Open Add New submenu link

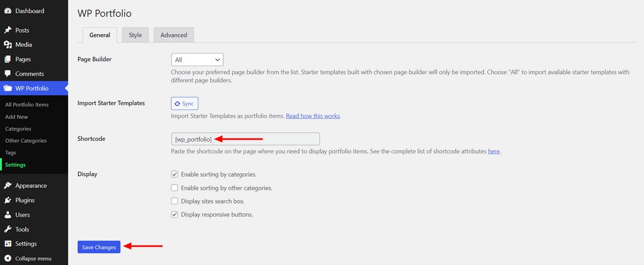point(17,117)
